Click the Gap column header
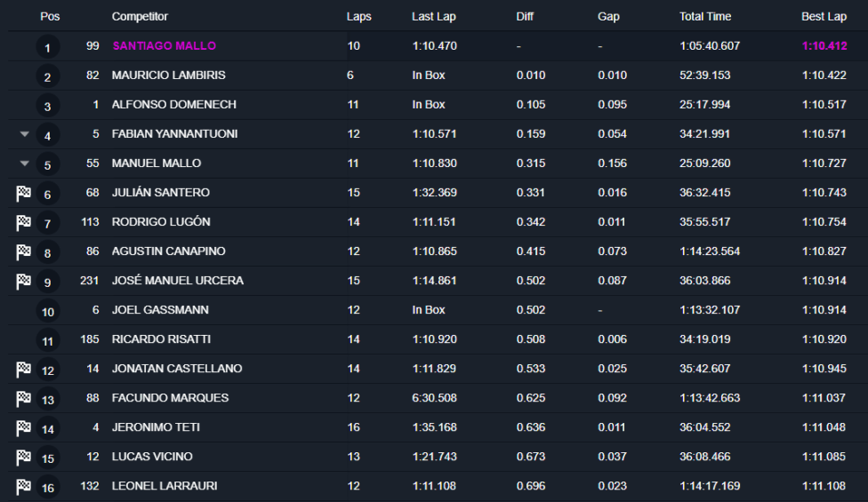 click(x=608, y=17)
